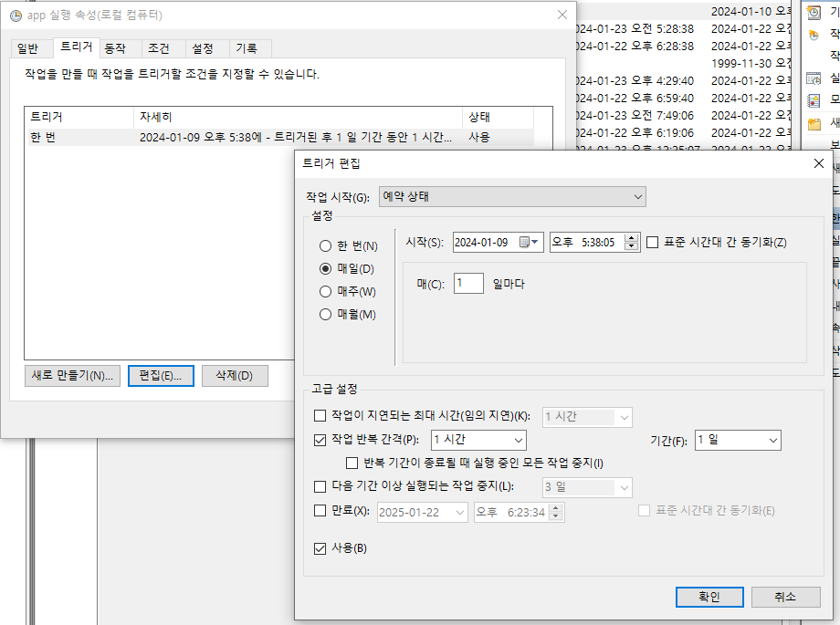Uncheck 작업 반복 간격(P) checkbox
The image size is (840, 625).
click(x=320, y=440)
